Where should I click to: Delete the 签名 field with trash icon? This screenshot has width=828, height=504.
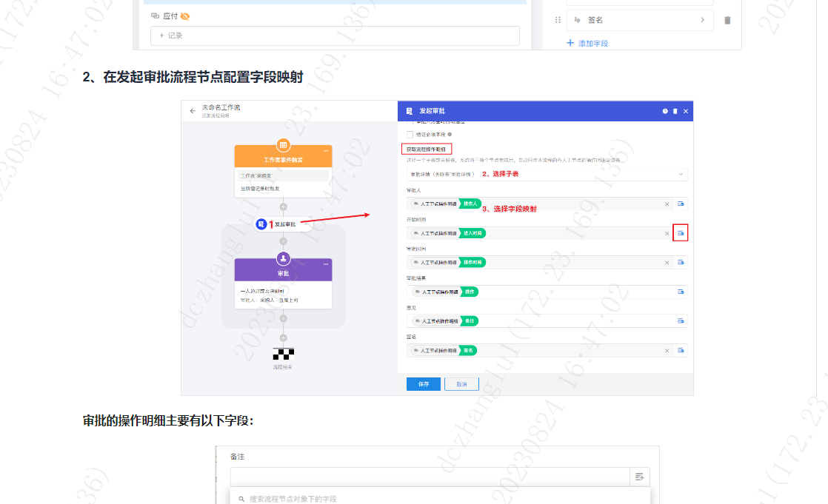[727, 21]
